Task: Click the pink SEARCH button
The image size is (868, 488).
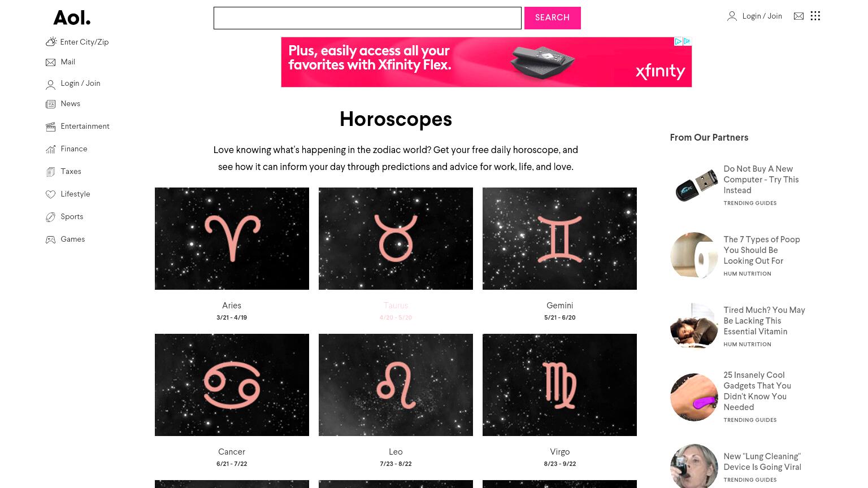Action: 552,18
